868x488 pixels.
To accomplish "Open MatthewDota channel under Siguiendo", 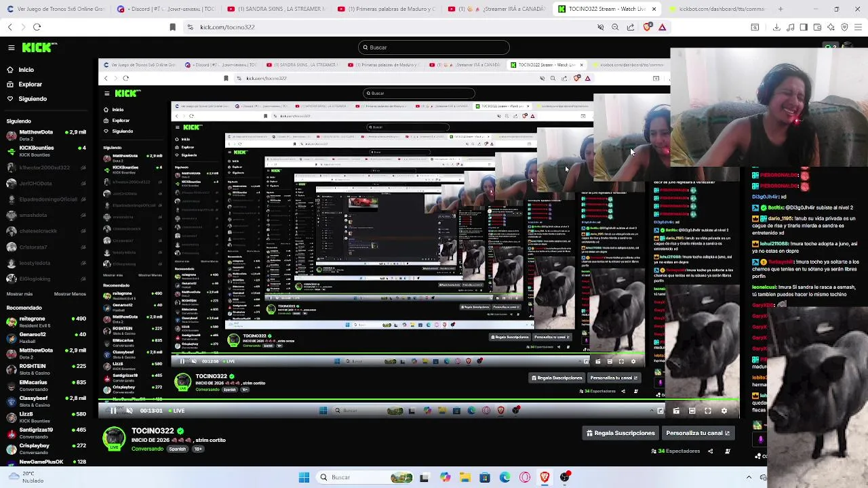I will pos(45,136).
